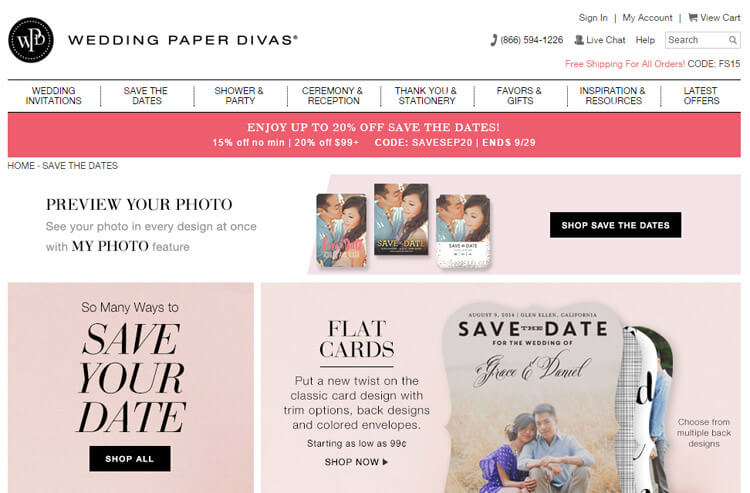Select the middle gold Save the Date thumbnail
Image resolution: width=750 pixels, height=493 pixels.
[x=401, y=219]
